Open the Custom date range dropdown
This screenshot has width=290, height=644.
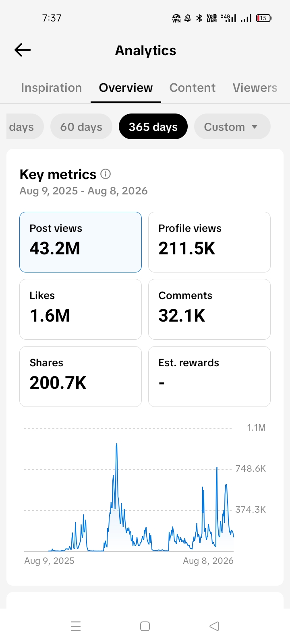(232, 127)
